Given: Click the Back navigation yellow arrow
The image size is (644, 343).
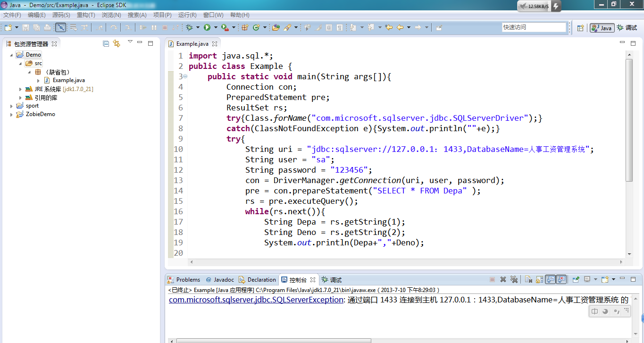Looking at the screenshot, I should click(400, 27).
